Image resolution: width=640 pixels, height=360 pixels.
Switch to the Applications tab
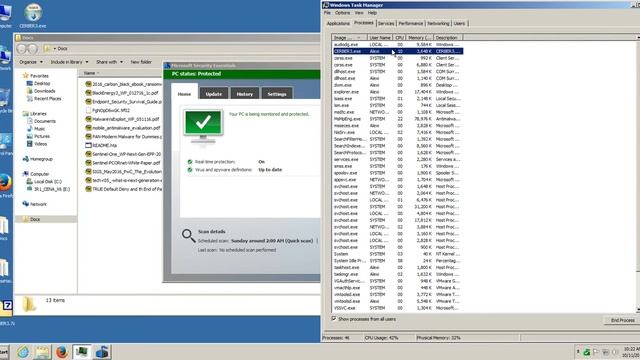(338, 24)
